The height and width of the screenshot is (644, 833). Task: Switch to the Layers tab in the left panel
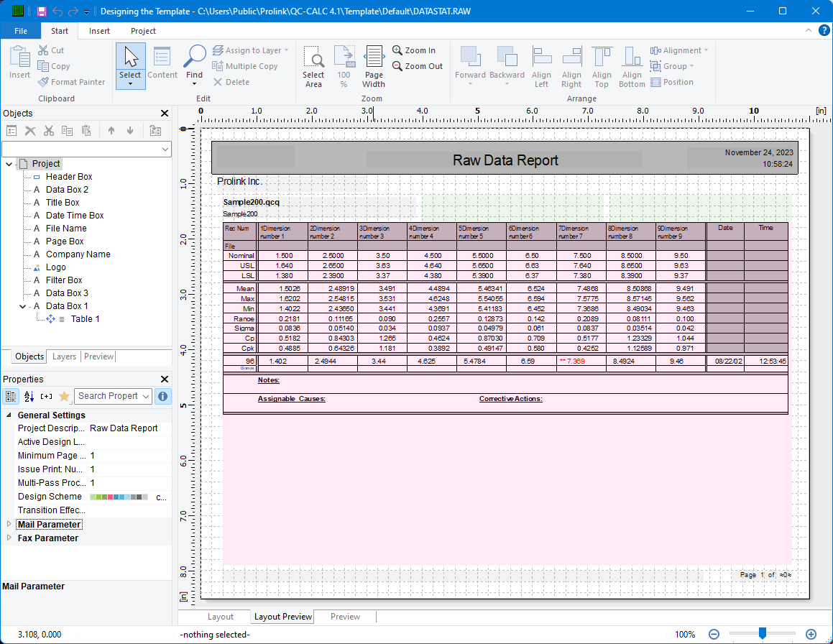click(64, 356)
